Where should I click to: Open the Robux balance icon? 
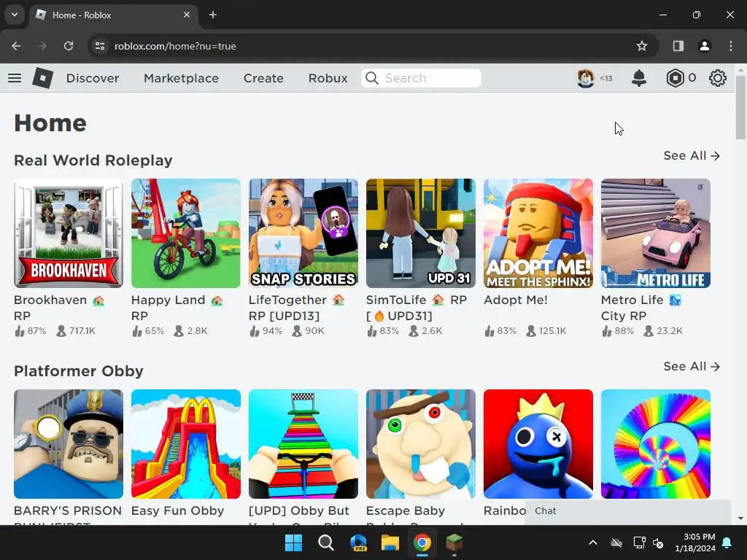(x=675, y=78)
